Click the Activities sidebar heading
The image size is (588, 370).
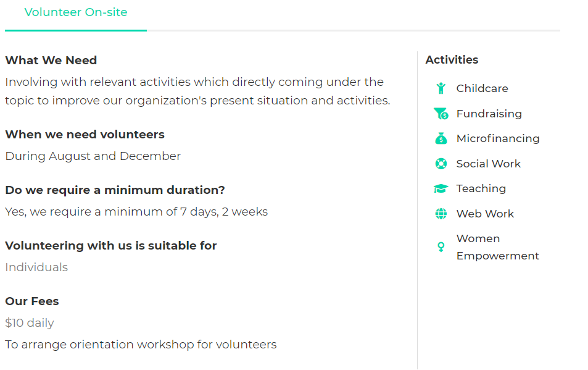point(452,60)
